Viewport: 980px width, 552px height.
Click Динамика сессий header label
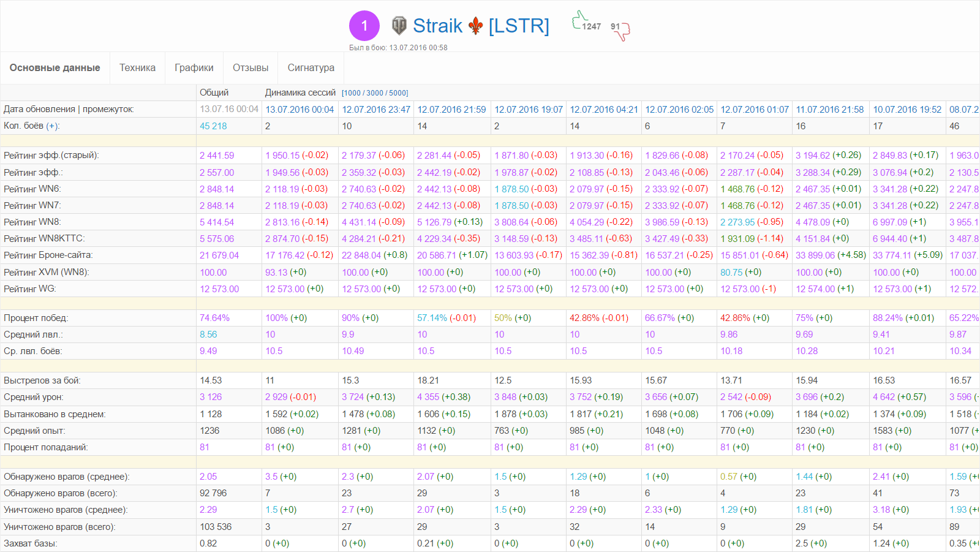click(300, 93)
